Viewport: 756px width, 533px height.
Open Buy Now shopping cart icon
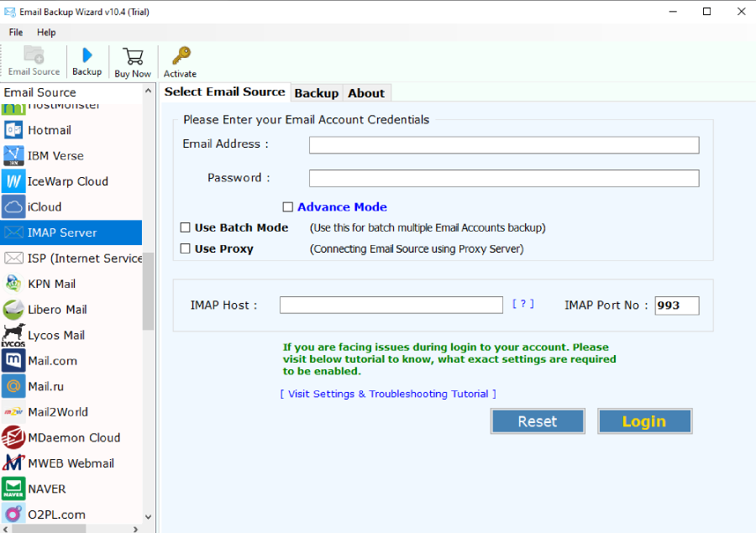pos(133,56)
